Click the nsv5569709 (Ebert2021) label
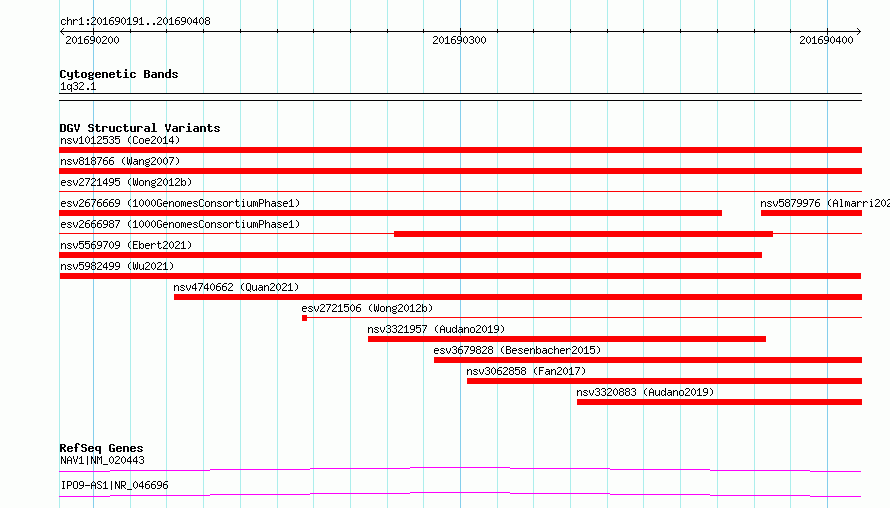Viewport: 890px width, 508px height. coord(126,245)
